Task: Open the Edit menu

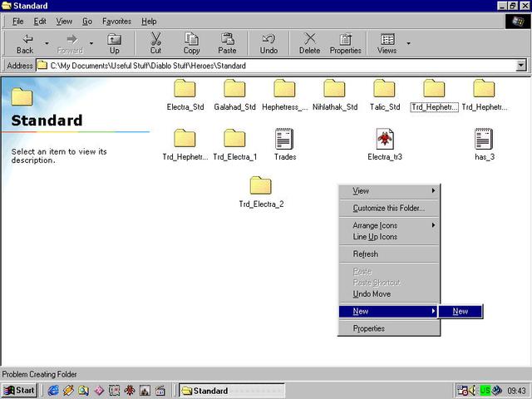Action: 40,22
